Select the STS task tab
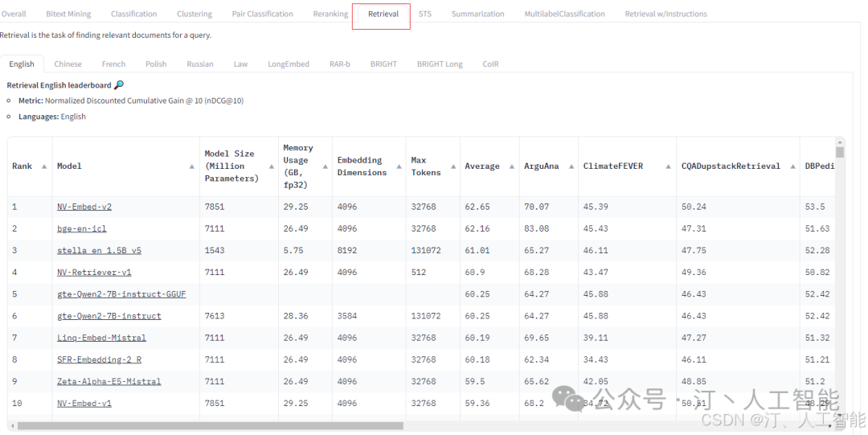868x435 pixels. click(x=424, y=14)
